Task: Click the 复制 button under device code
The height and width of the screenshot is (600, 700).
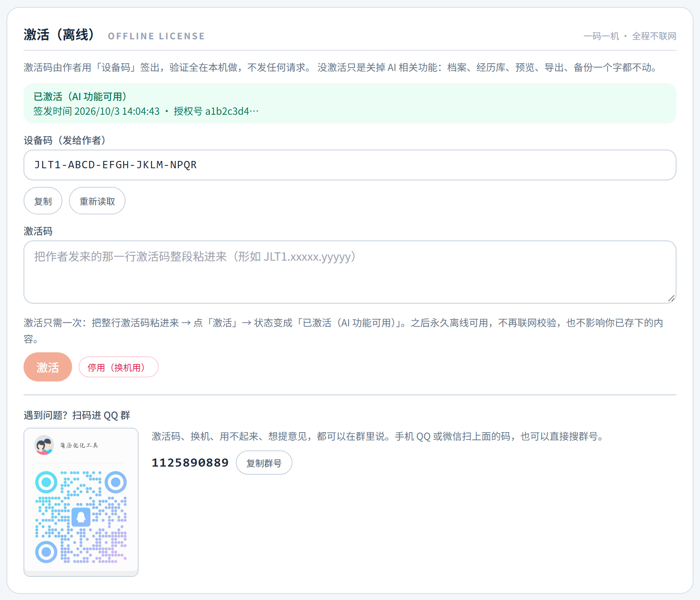Action: pos(43,201)
